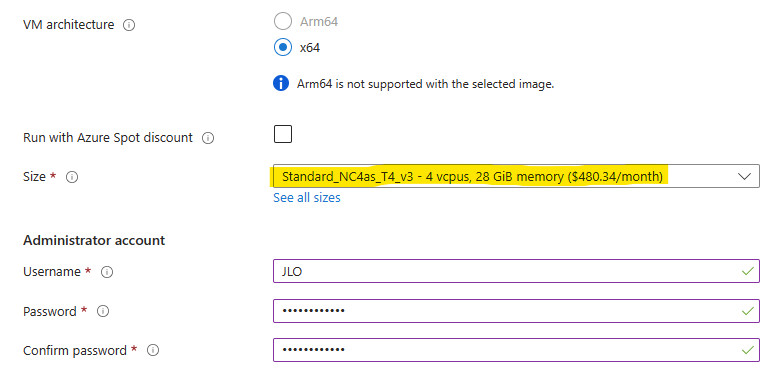Click the green checkmark in the Username field
The width and height of the screenshot is (777, 369).
(x=747, y=271)
